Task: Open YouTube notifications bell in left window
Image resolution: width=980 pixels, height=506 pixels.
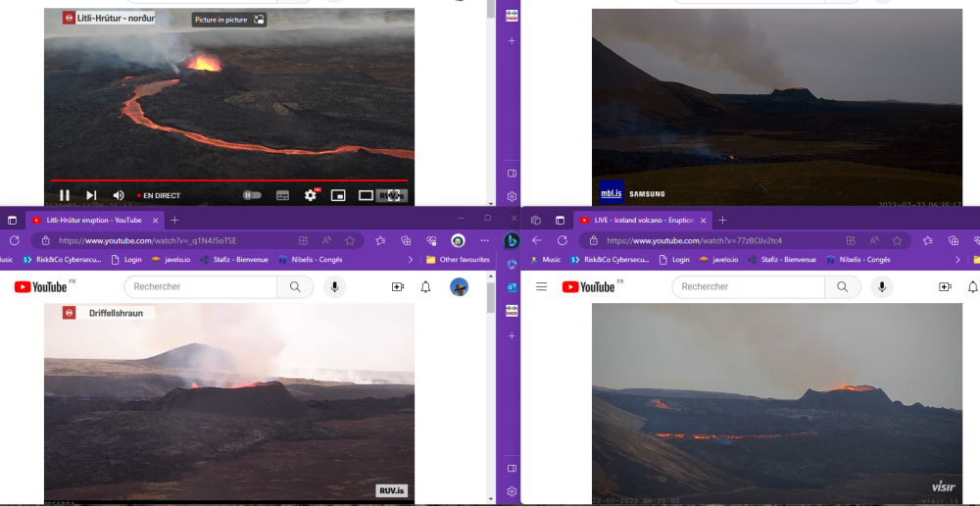Action: [x=425, y=286]
